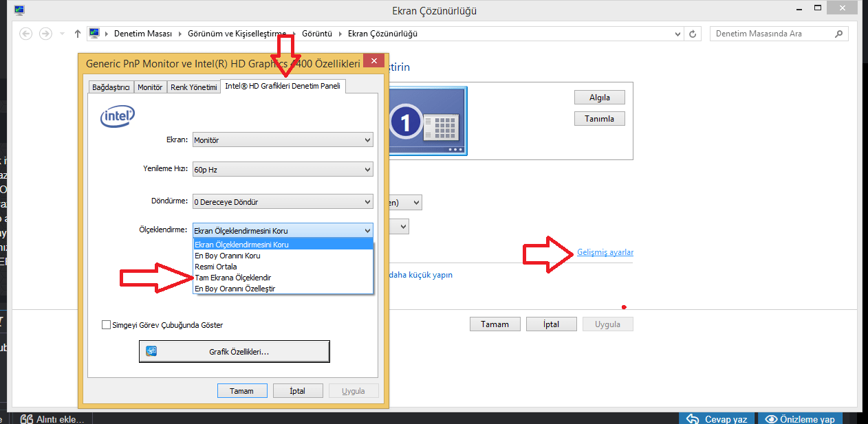
Task: Click the Alıntı ekle button
Action: point(54,419)
